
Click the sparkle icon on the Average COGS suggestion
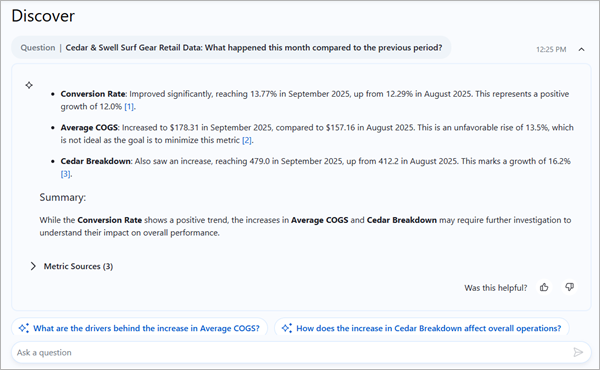click(24, 328)
